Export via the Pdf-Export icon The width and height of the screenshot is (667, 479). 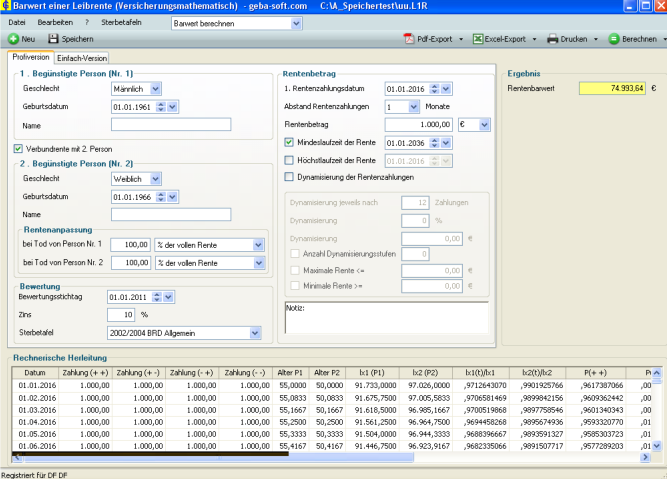click(409, 39)
